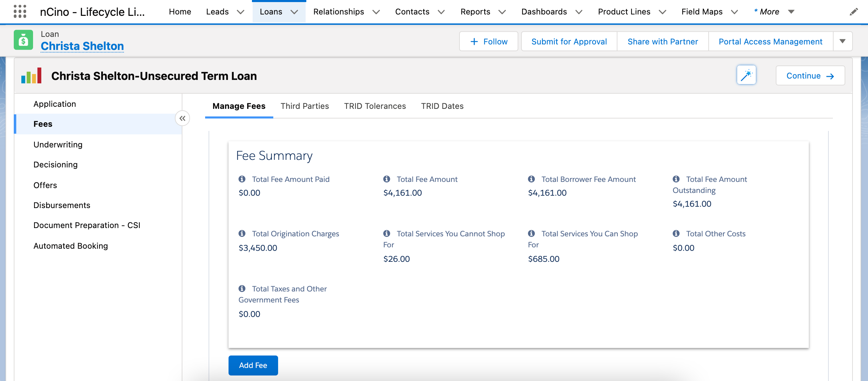Click the Fee Summary heading

(x=274, y=156)
